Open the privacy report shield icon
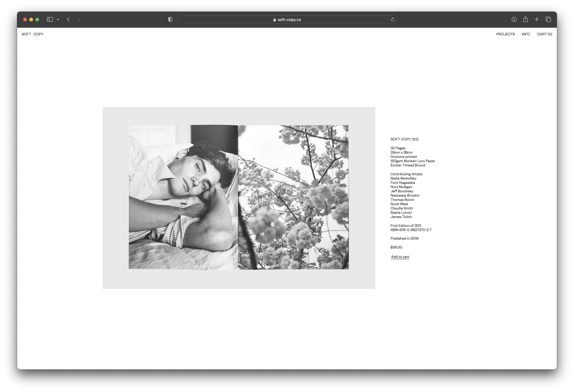Viewport: 574px width, 392px height. (x=170, y=20)
